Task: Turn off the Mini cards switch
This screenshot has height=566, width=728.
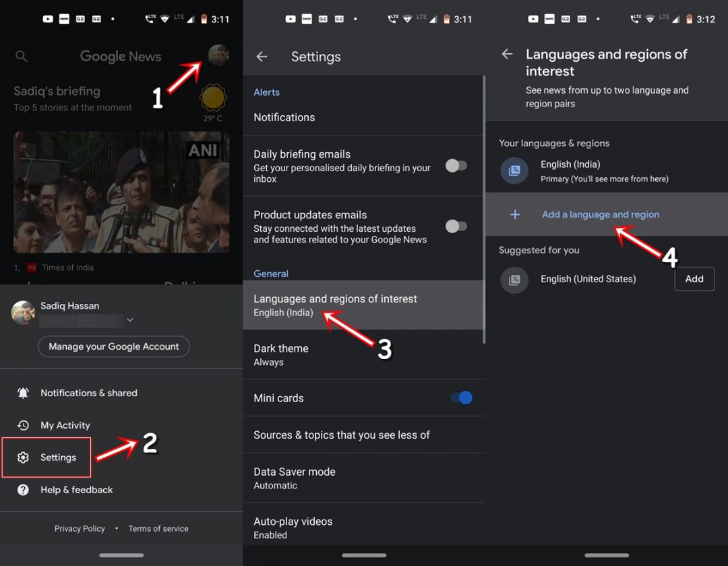Action: coord(462,398)
